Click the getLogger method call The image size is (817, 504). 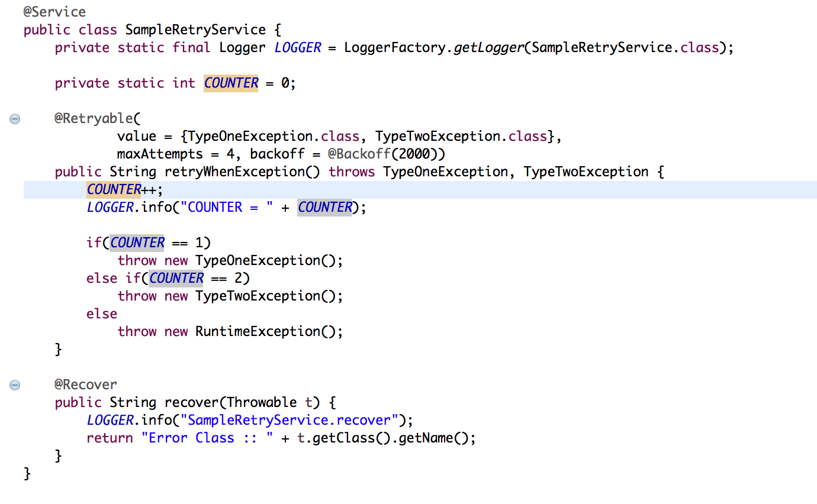(489, 47)
